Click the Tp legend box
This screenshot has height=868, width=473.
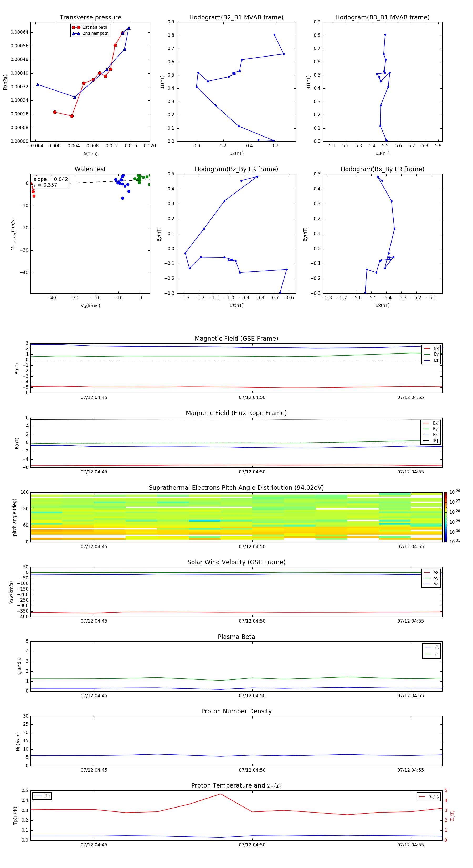click(42, 796)
